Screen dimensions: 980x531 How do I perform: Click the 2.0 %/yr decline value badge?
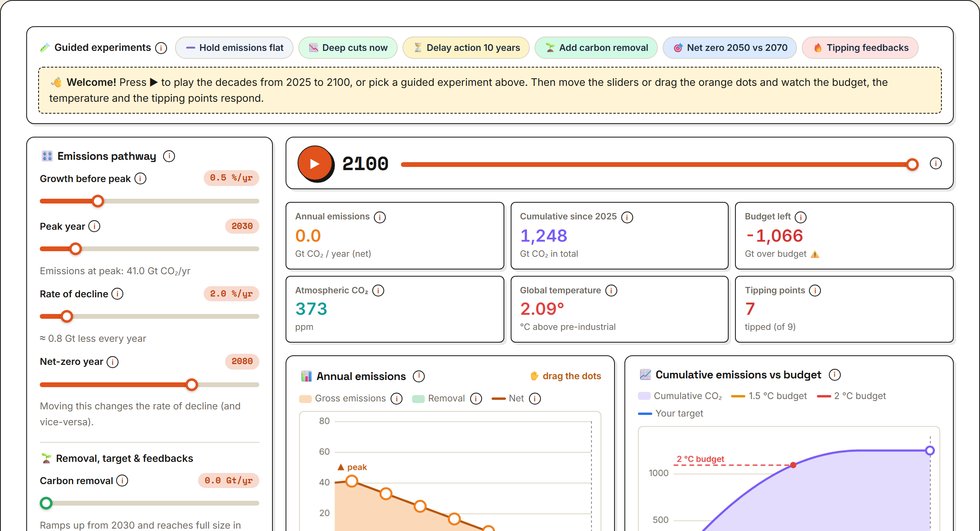(x=231, y=294)
